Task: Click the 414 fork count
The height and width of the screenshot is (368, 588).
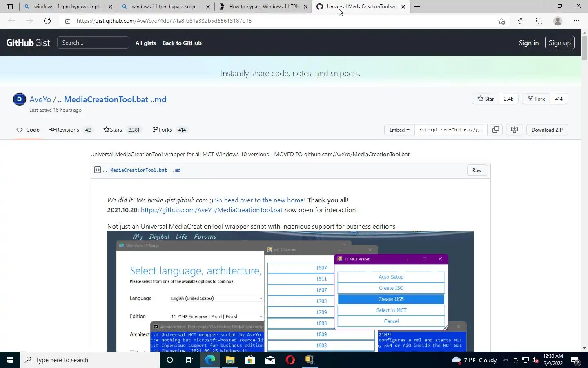Action: [559, 99]
